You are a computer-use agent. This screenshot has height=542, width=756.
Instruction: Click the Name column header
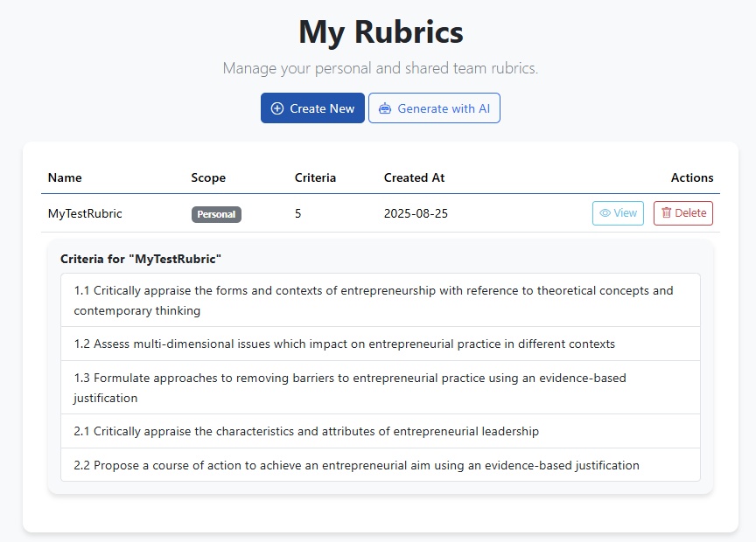[65, 177]
